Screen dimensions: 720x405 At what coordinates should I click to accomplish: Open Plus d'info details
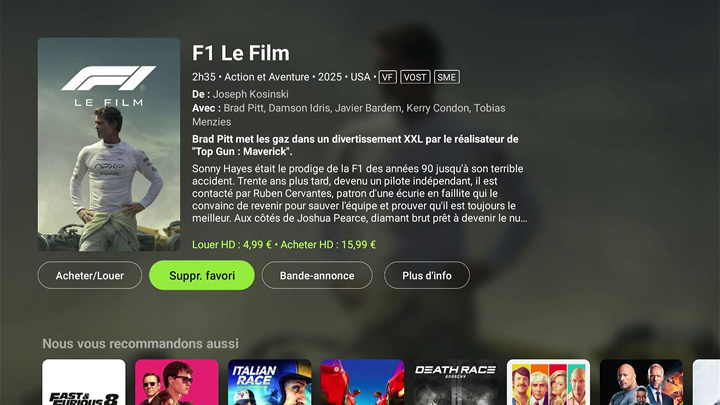coord(427,276)
